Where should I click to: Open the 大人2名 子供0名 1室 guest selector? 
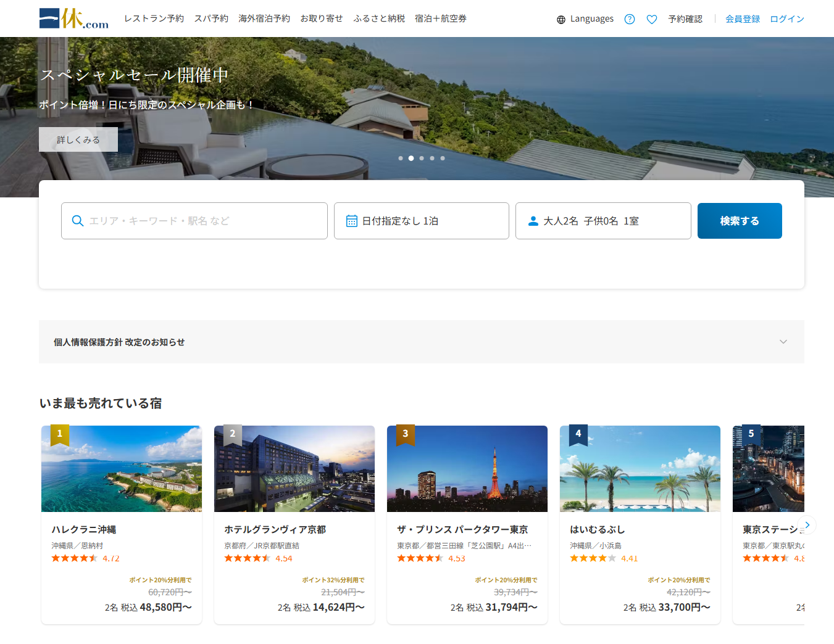(x=603, y=221)
